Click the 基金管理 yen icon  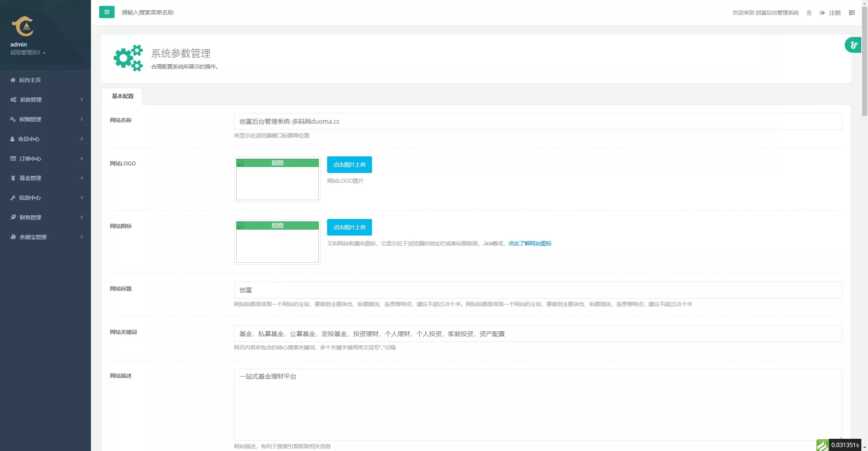(13, 178)
